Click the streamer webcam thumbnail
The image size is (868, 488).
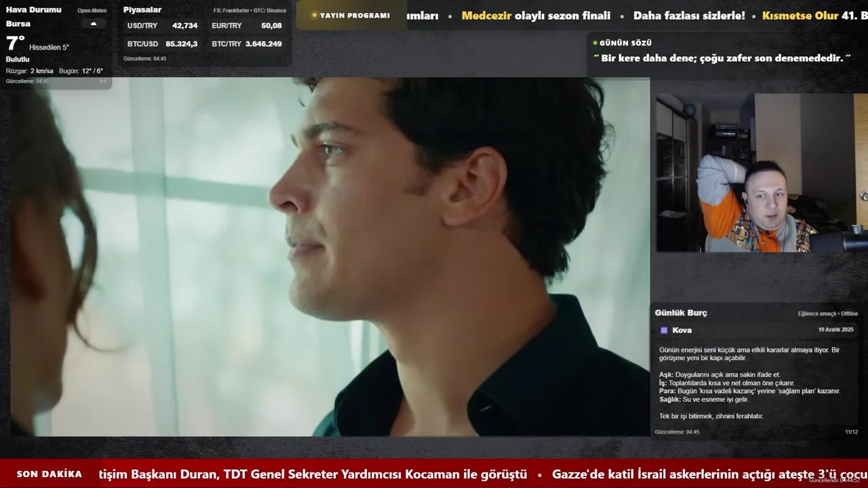762,173
